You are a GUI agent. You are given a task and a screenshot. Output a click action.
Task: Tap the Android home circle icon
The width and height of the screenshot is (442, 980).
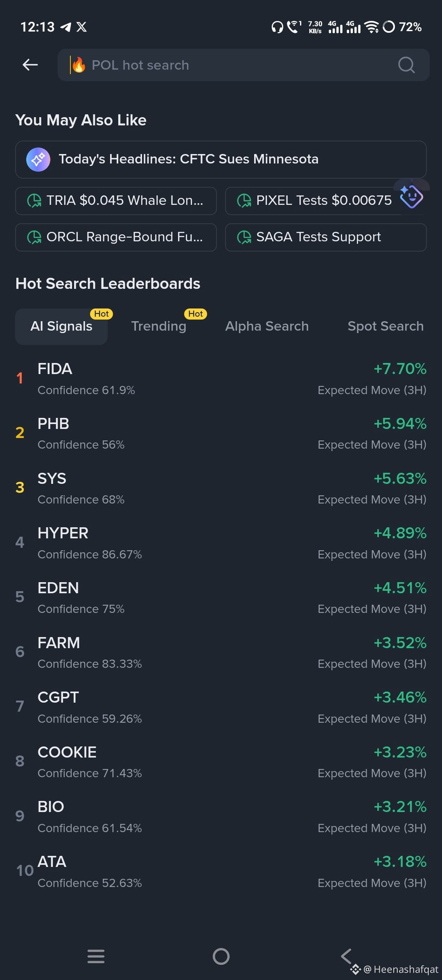(x=221, y=956)
